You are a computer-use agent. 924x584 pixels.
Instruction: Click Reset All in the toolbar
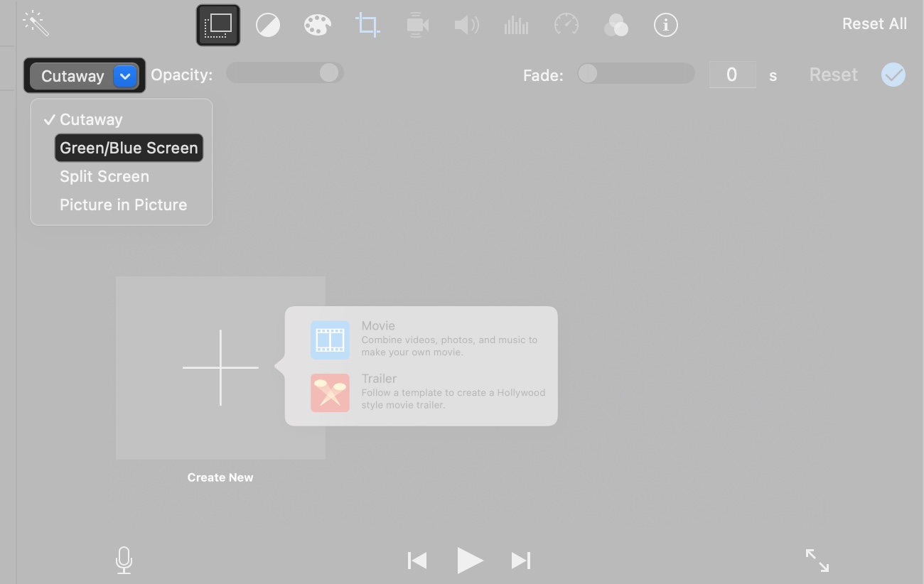pyautogui.click(x=874, y=23)
